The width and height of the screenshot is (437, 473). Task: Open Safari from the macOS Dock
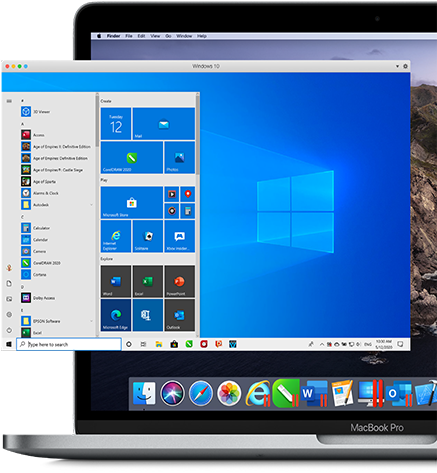tap(201, 393)
